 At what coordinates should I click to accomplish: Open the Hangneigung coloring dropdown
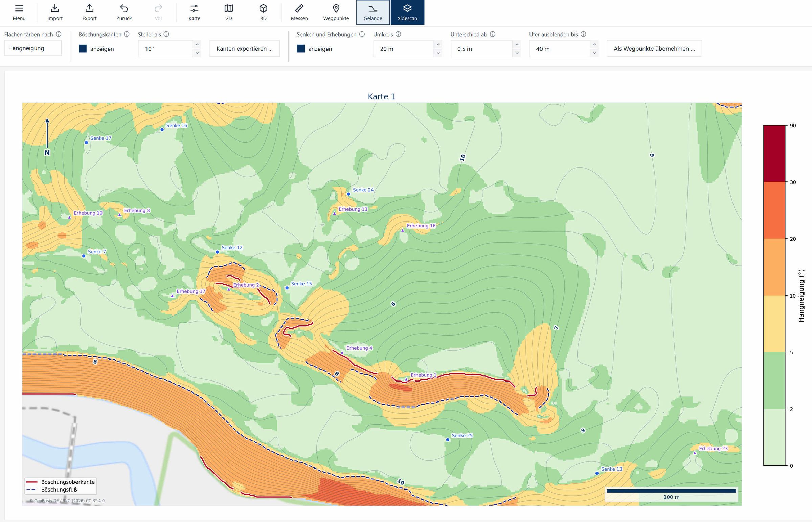click(x=33, y=48)
